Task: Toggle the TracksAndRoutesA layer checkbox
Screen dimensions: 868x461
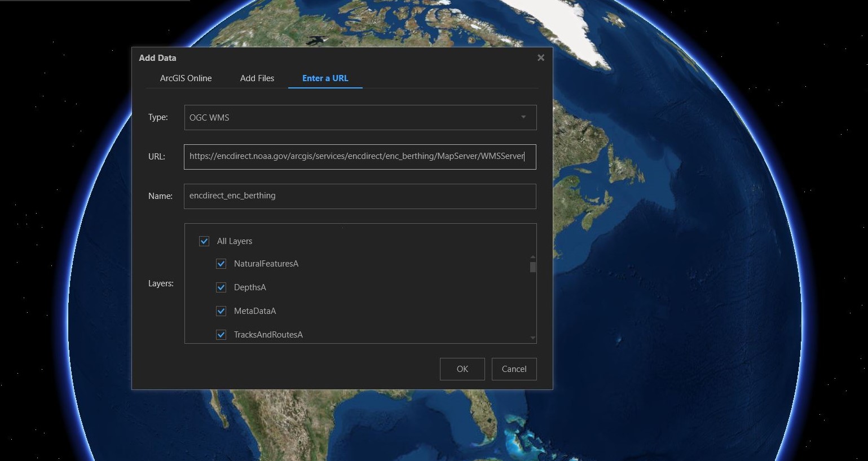Action: (x=221, y=335)
